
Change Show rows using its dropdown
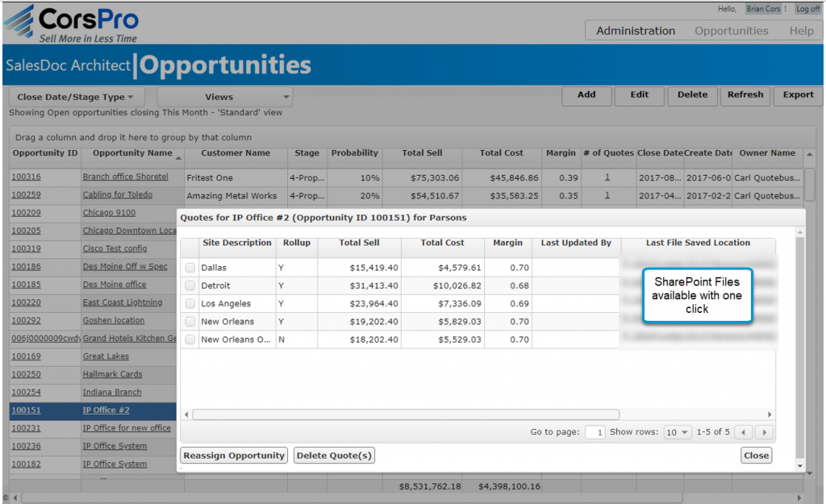tap(678, 431)
